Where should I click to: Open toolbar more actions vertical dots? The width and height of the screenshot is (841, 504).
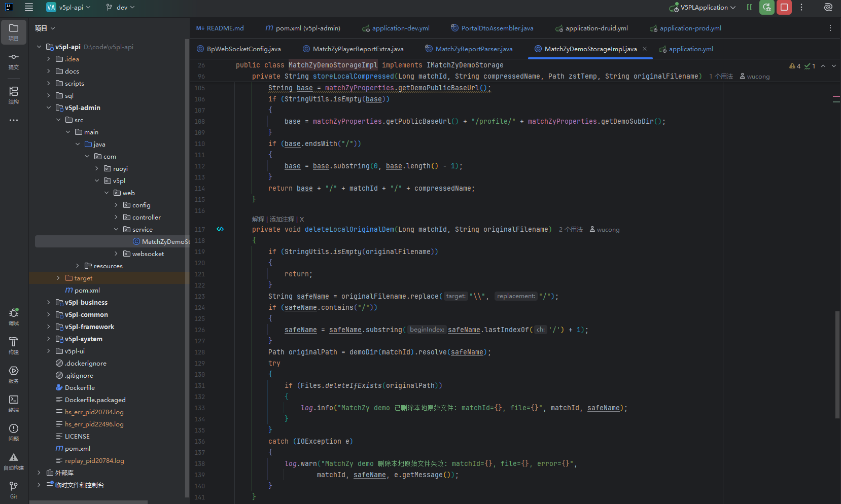click(x=801, y=7)
